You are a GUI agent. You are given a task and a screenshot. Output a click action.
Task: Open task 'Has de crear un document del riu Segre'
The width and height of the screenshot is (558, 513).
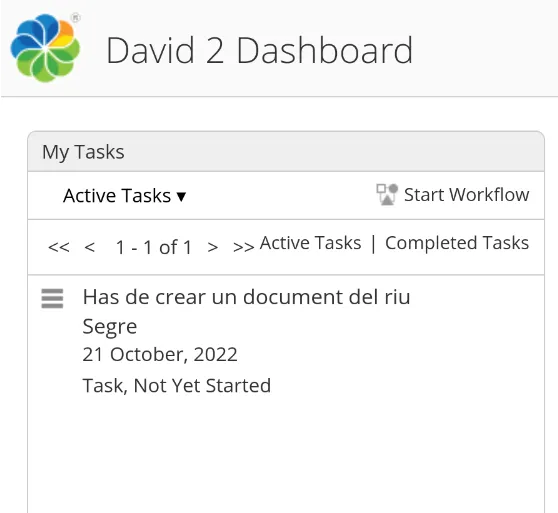click(x=246, y=311)
